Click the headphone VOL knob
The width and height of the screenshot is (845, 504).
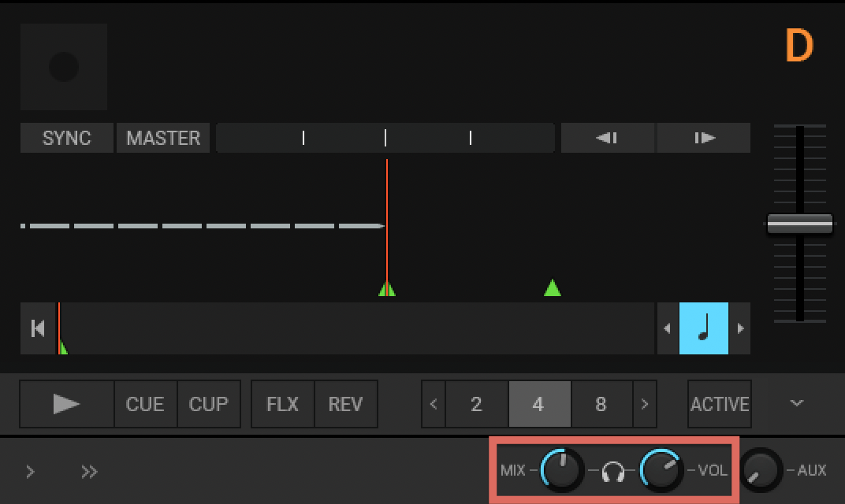pyautogui.click(x=661, y=470)
